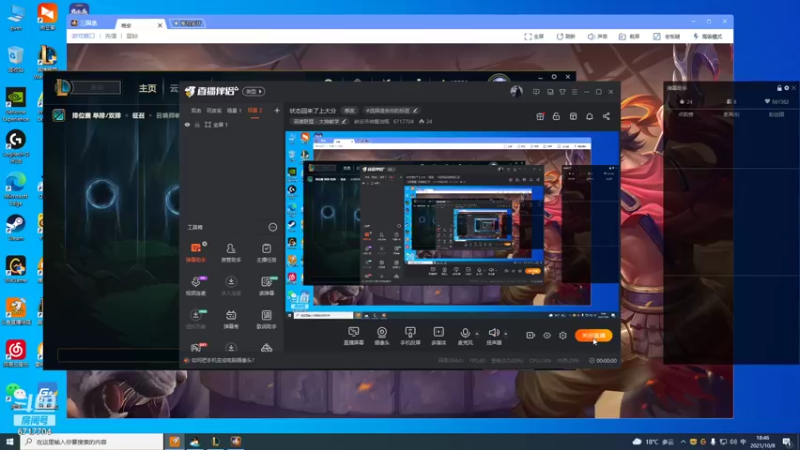
Task: Open the Steam desktop shortcut
Action: pos(16,227)
